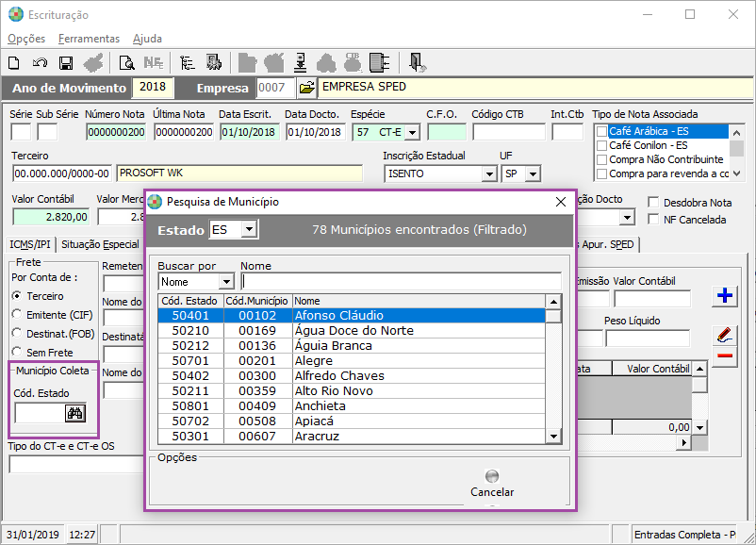The width and height of the screenshot is (756, 545).
Task: Open the dropdown under Docto label behind dialog
Action: (626, 218)
